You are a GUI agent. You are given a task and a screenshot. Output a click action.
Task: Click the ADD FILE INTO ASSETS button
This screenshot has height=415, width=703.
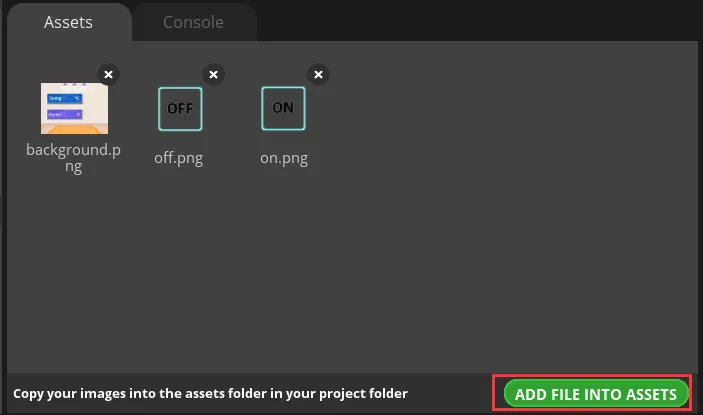[595, 394]
